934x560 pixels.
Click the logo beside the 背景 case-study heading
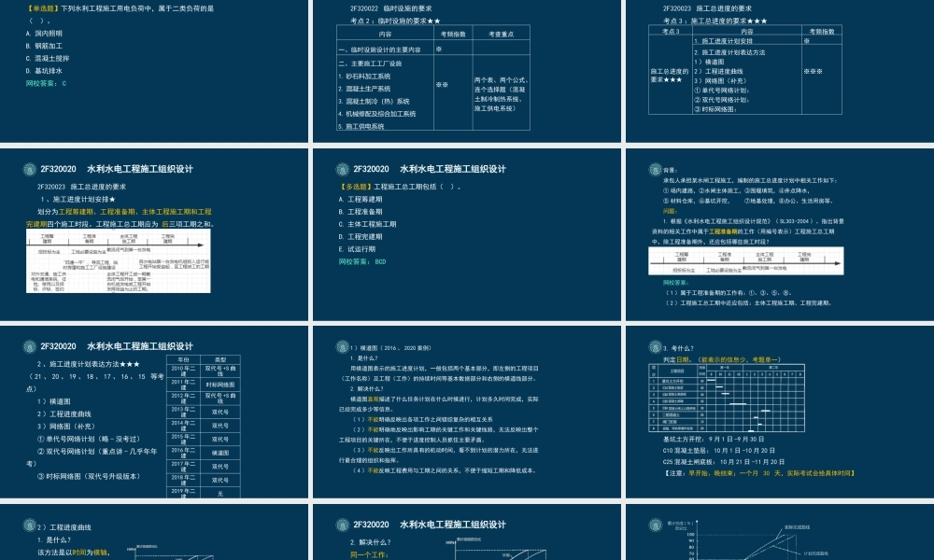coord(653,170)
